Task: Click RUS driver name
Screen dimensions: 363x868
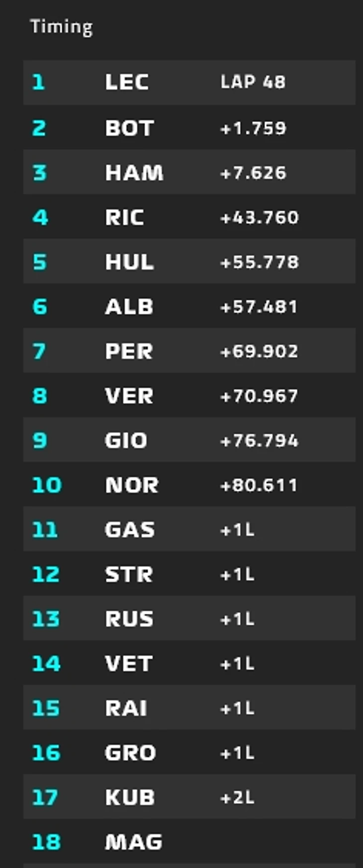Action: (129, 619)
